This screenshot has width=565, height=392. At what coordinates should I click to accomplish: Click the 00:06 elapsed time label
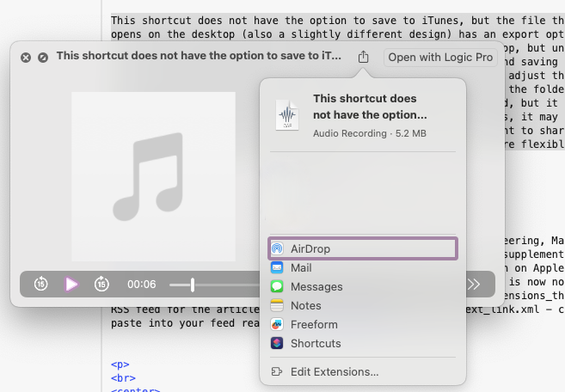(x=142, y=285)
